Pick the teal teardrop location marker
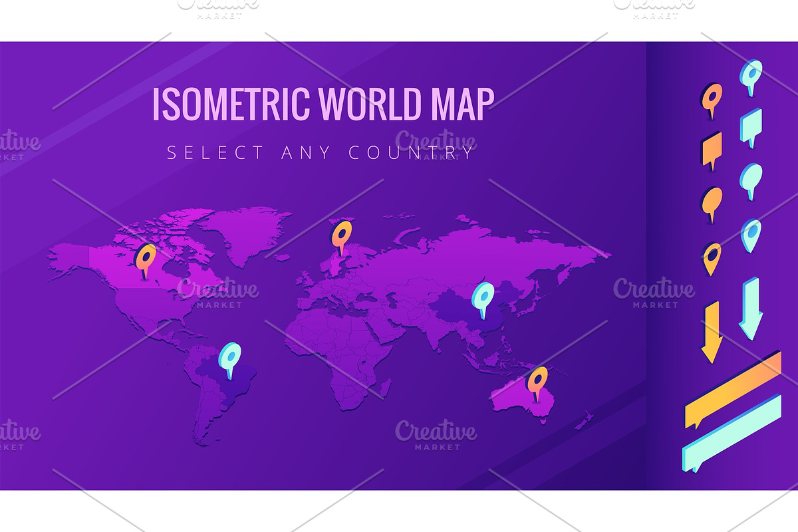Viewport: 798px width, 532px height. coord(751,236)
